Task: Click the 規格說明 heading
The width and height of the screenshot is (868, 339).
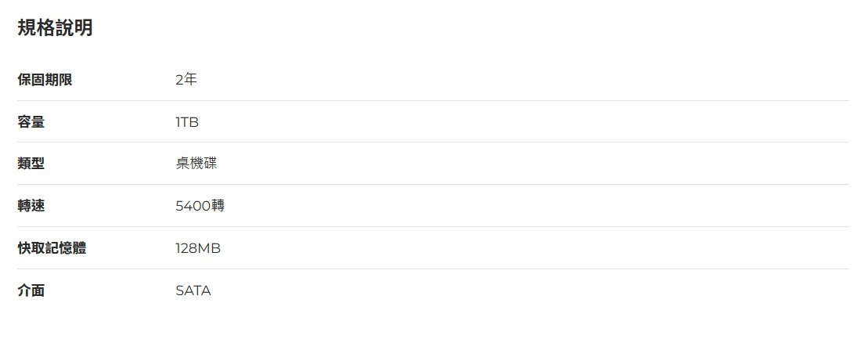Action: click(x=55, y=28)
